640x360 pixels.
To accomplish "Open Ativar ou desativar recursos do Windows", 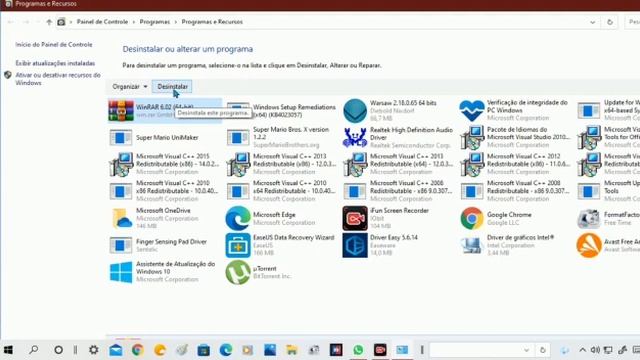I will coord(58,79).
